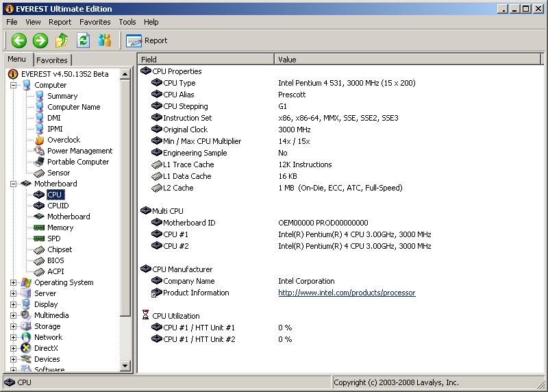This screenshot has height=392, width=548.
Task: Expand the Multimedia tree node
Action: [13, 315]
